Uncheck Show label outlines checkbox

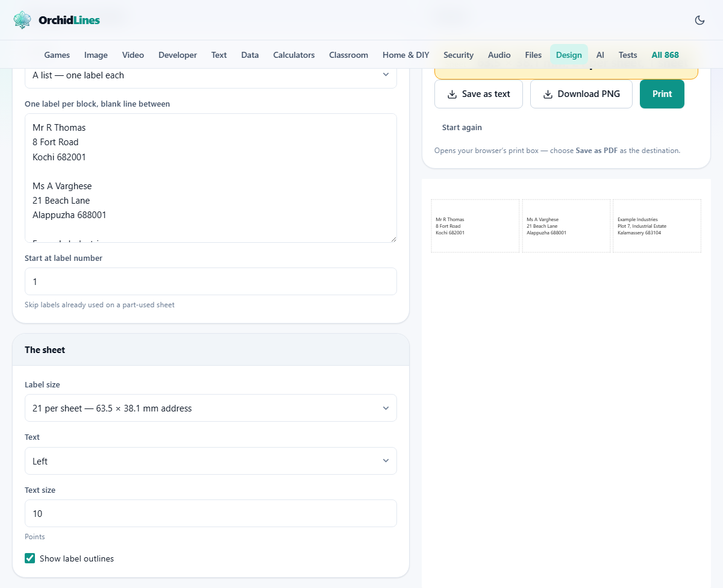tap(30, 558)
